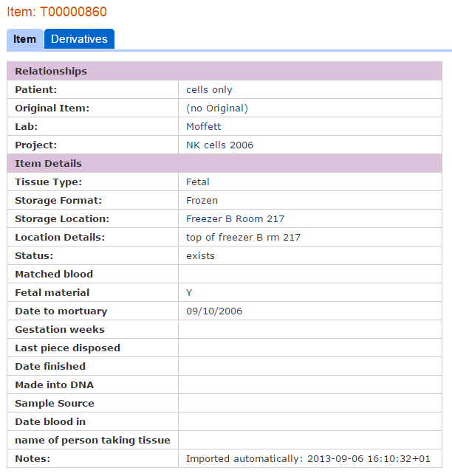The height and width of the screenshot is (476, 452).
Task: Click the Item Details section header
Action: (225, 163)
